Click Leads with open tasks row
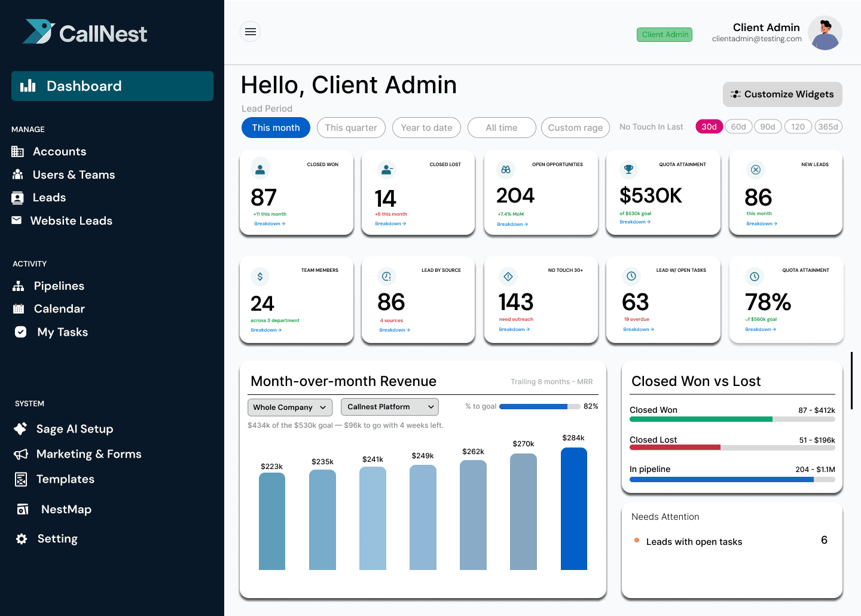 coord(732,541)
